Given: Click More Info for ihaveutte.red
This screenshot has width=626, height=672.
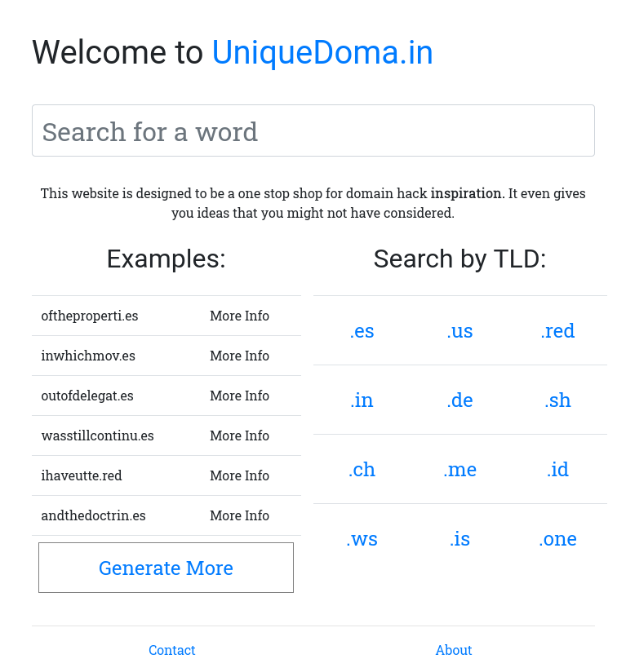Looking at the screenshot, I should point(239,475).
